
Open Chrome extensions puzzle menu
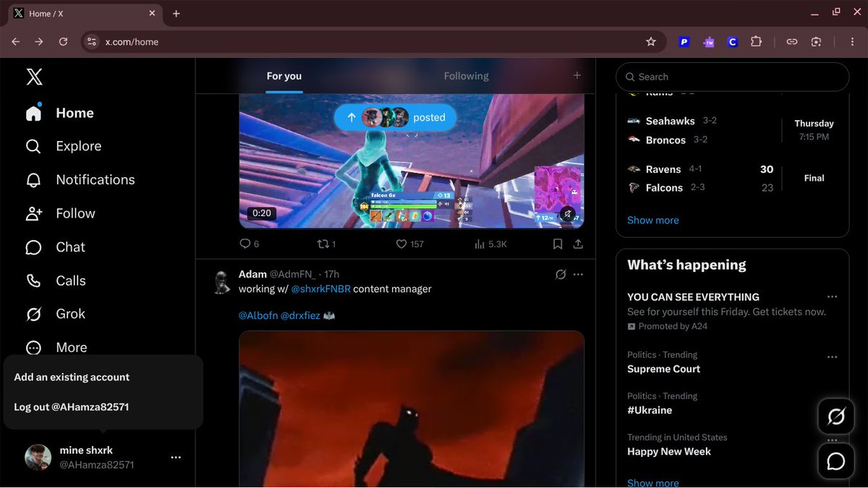[756, 42]
